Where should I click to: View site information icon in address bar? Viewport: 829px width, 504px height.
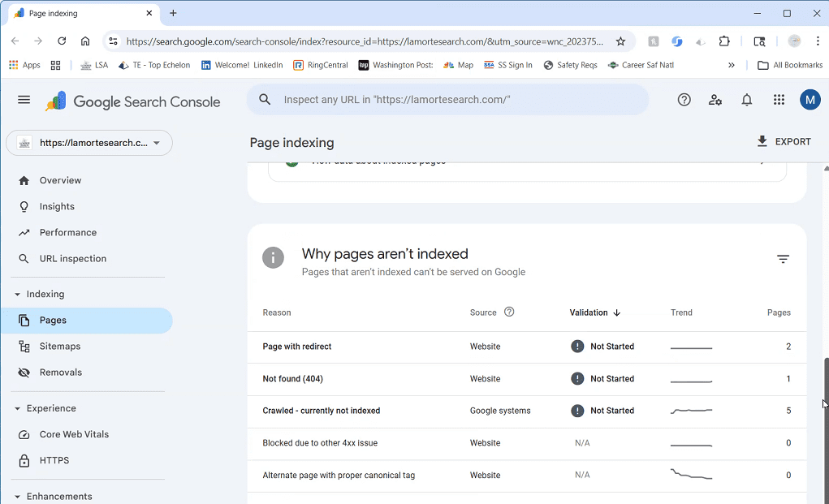point(113,41)
